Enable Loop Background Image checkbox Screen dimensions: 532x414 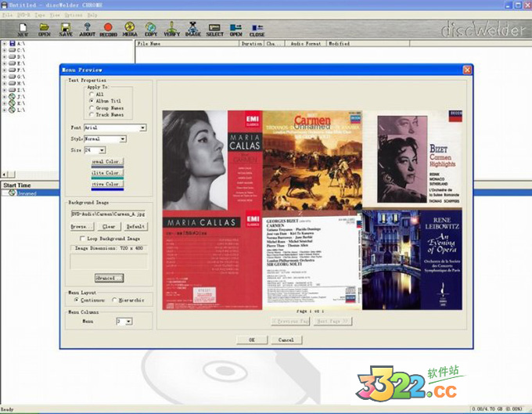coord(84,238)
